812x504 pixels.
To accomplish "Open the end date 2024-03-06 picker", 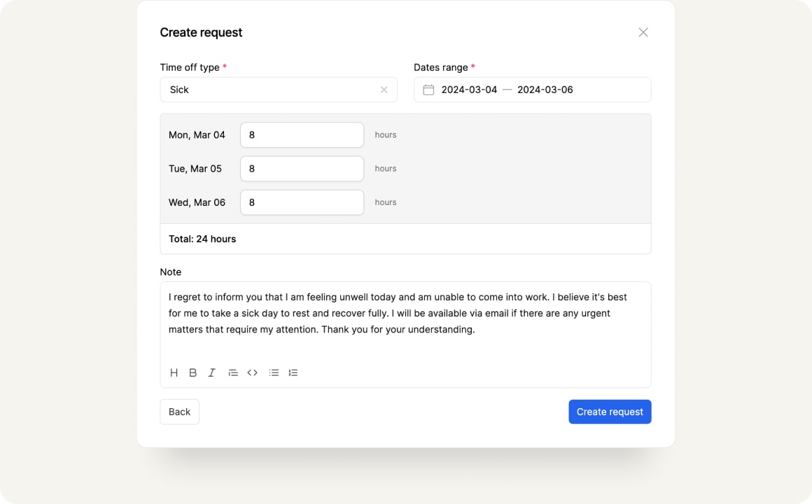I will click(545, 90).
